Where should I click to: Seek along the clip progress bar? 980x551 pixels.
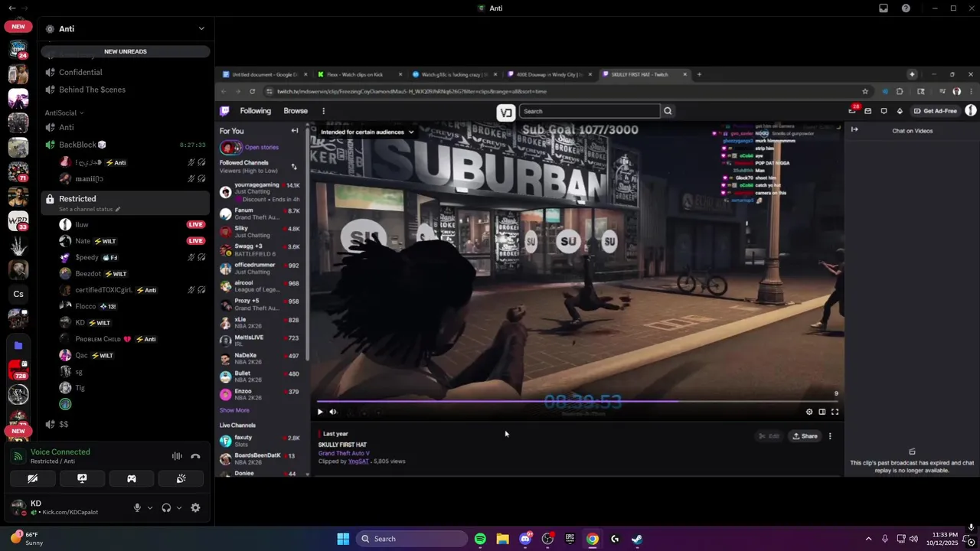(577, 400)
